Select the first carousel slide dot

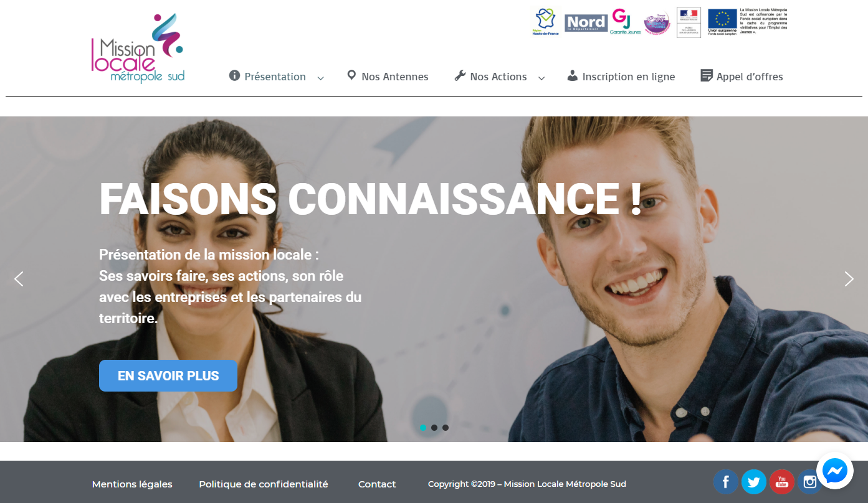pos(423,428)
